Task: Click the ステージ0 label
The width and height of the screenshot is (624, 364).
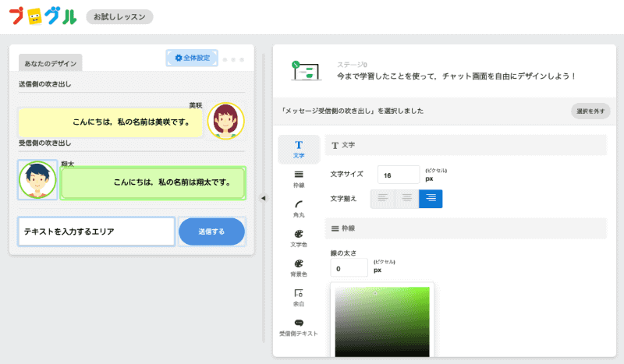Action: (352, 65)
